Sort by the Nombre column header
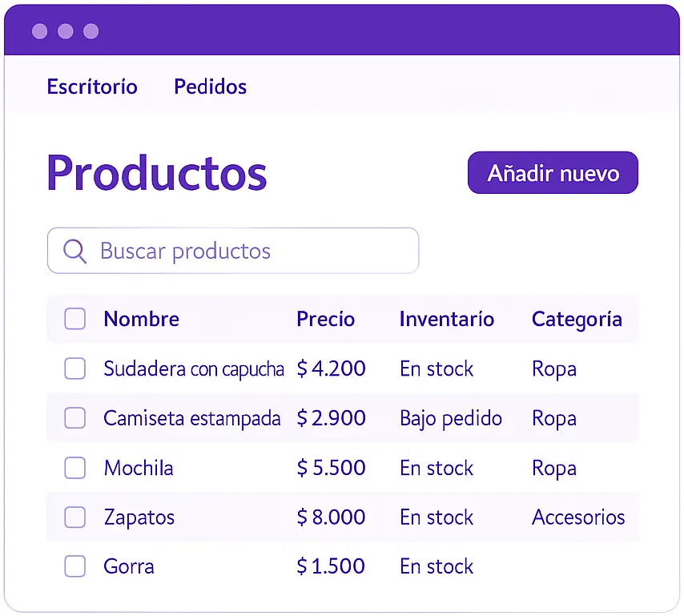Image resolution: width=684 pixels, height=616 pixels. pyautogui.click(x=141, y=319)
